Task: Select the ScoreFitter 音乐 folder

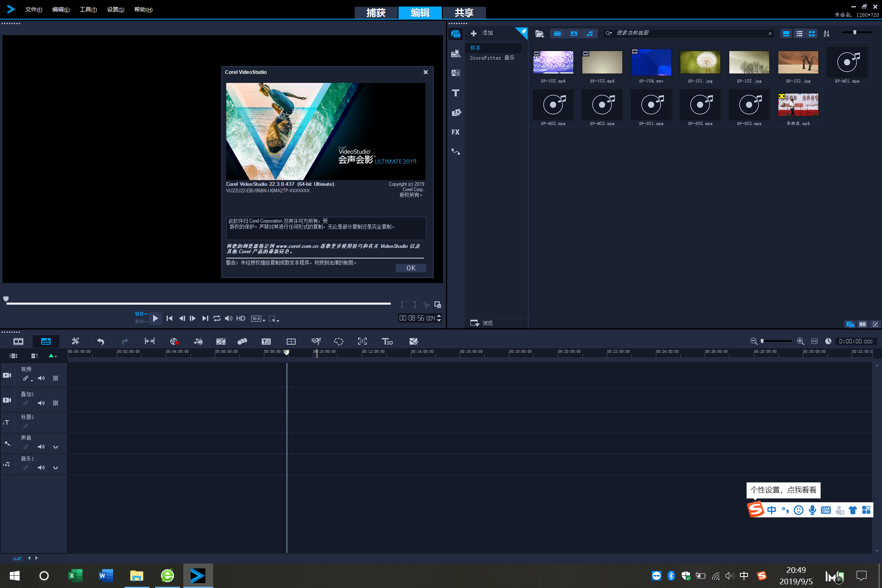Action: point(492,58)
